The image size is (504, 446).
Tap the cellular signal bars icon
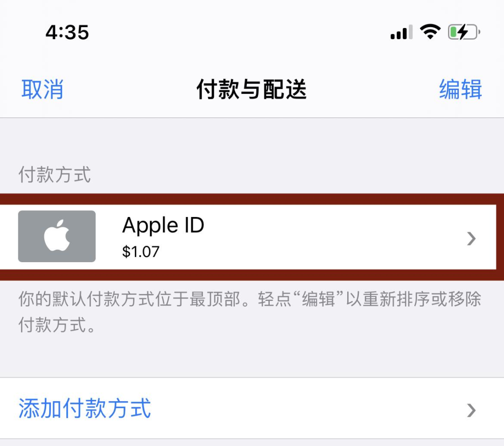point(401,32)
